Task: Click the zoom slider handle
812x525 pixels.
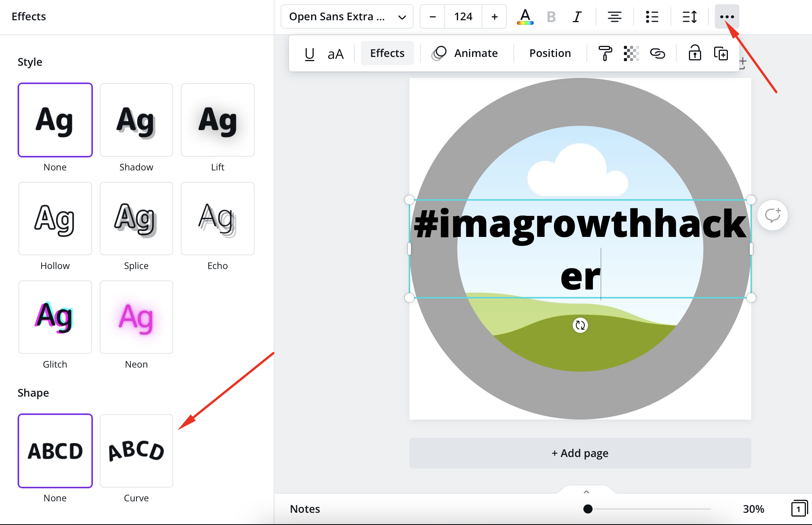Action: pos(588,509)
